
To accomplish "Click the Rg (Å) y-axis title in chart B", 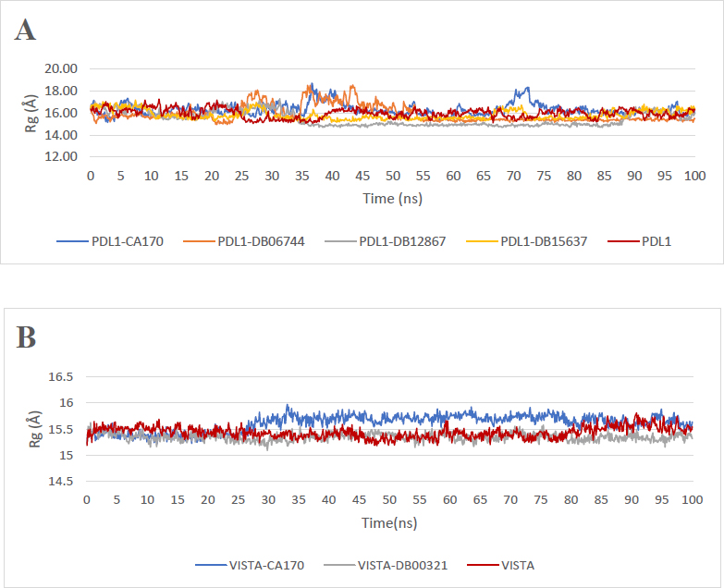I will pyautogui.click(x=31, y=430).
